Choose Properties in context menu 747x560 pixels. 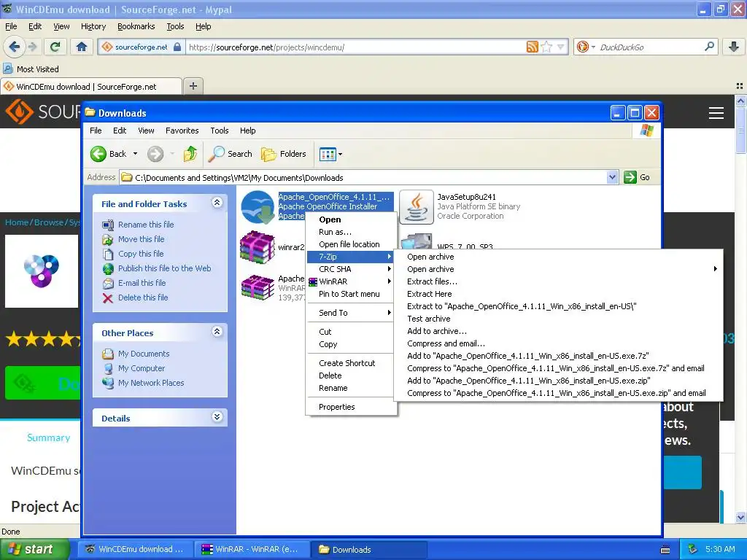(351, 407)
